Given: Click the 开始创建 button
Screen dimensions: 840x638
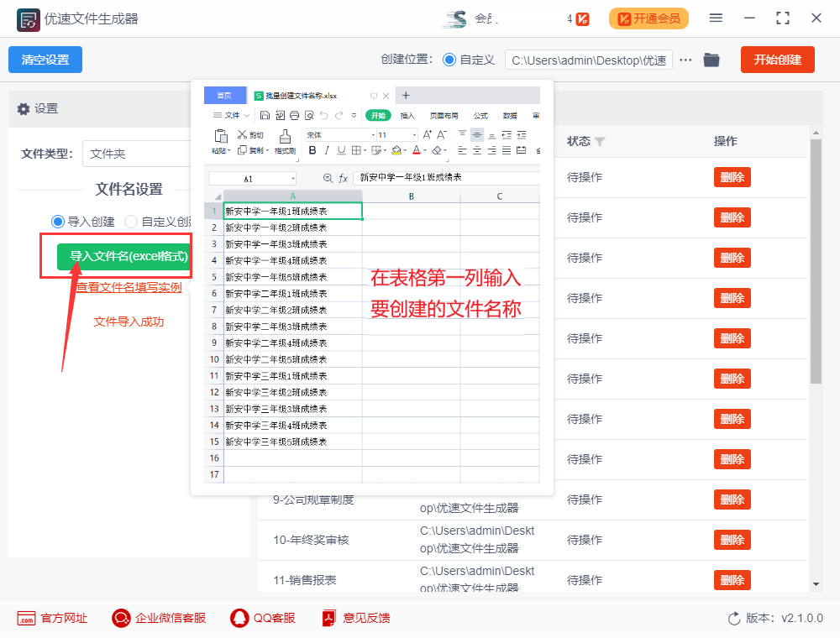Looking at the screenshot, I should coord(777,60).
